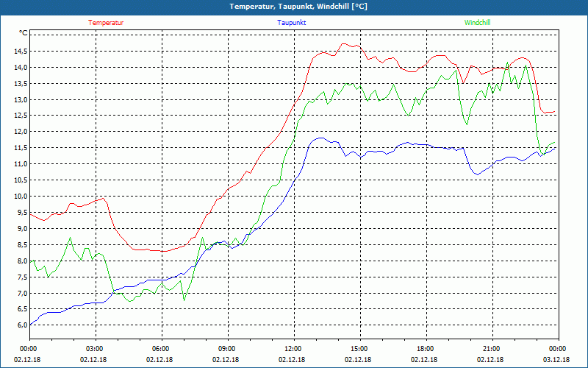
Task: Click the 6,5 y-axis value
Action: [23, 309]
